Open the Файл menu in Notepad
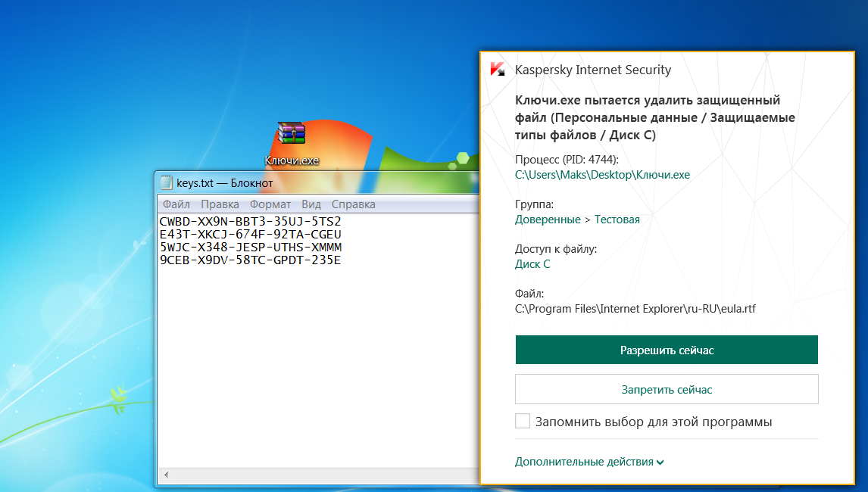 [176, 204]
